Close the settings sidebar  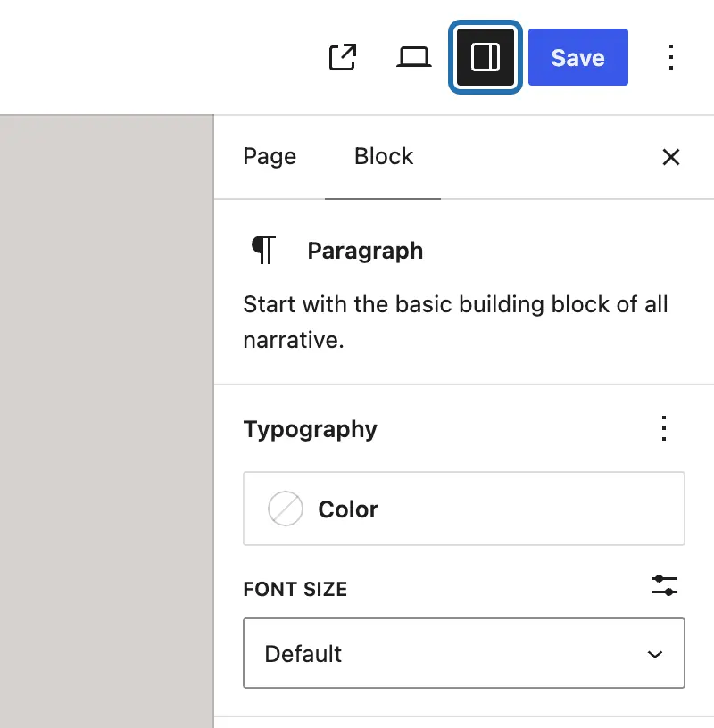click(671, 157)
